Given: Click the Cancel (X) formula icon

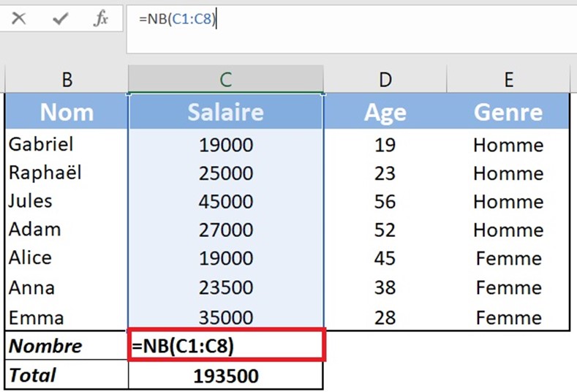Looking at the screenshot, I should pos(19,19).
